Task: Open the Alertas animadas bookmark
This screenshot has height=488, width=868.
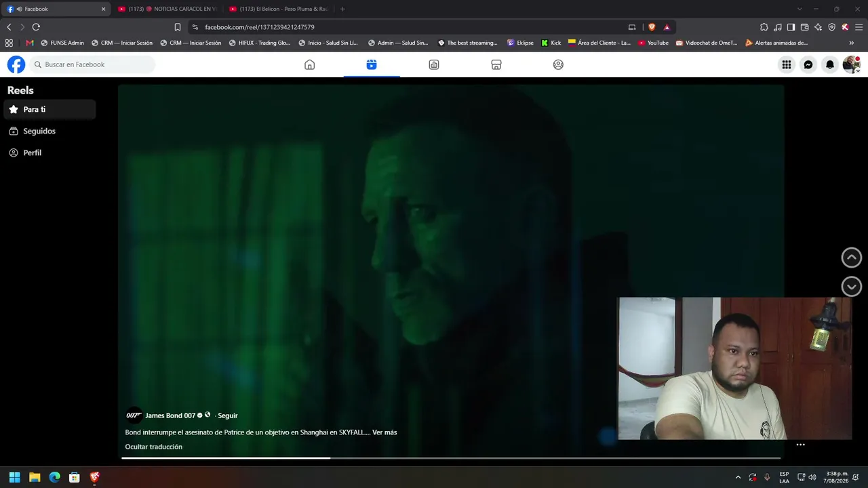Action: pos(776,43)
